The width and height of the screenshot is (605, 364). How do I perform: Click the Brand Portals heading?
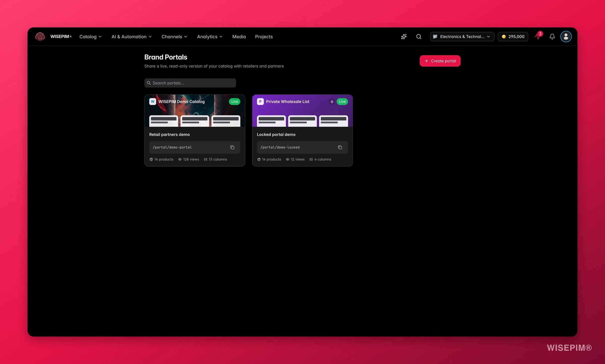coord(166,57)
